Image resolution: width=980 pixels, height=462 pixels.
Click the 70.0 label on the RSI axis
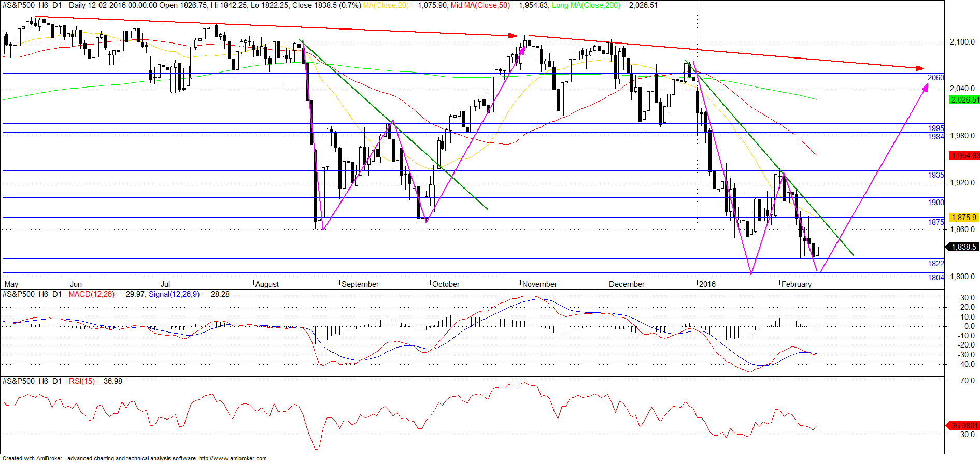point(968,381)
